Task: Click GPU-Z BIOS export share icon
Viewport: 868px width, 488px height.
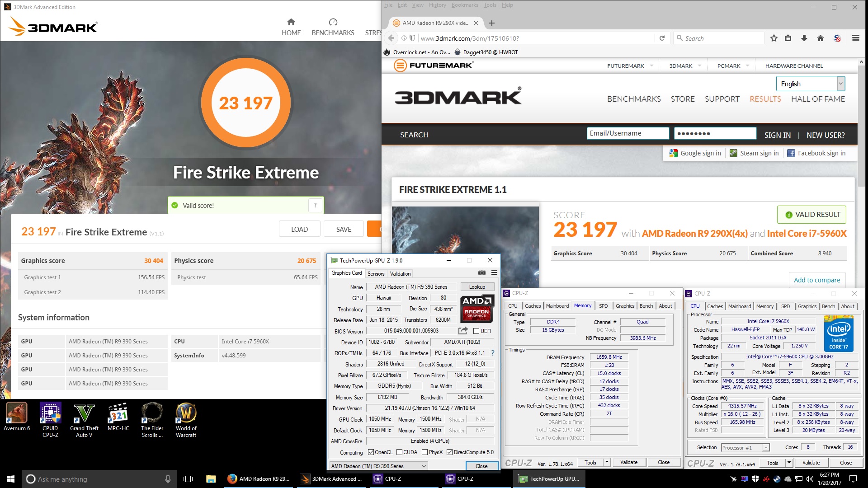Action: tap(463, 331)
